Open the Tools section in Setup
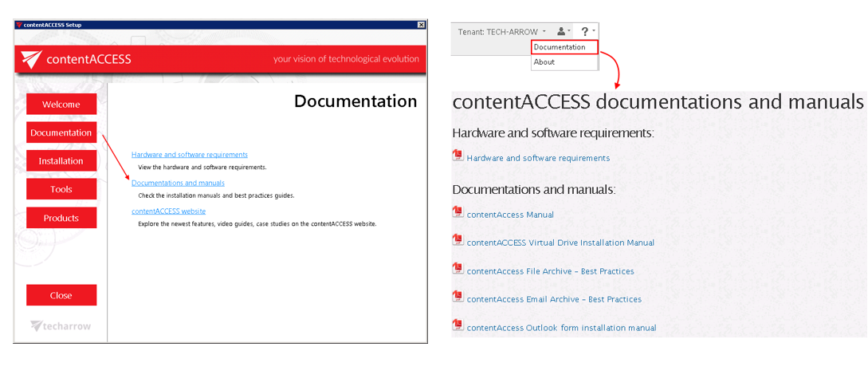The height and width of the screenshot is (367, 868). pos(61,190)
